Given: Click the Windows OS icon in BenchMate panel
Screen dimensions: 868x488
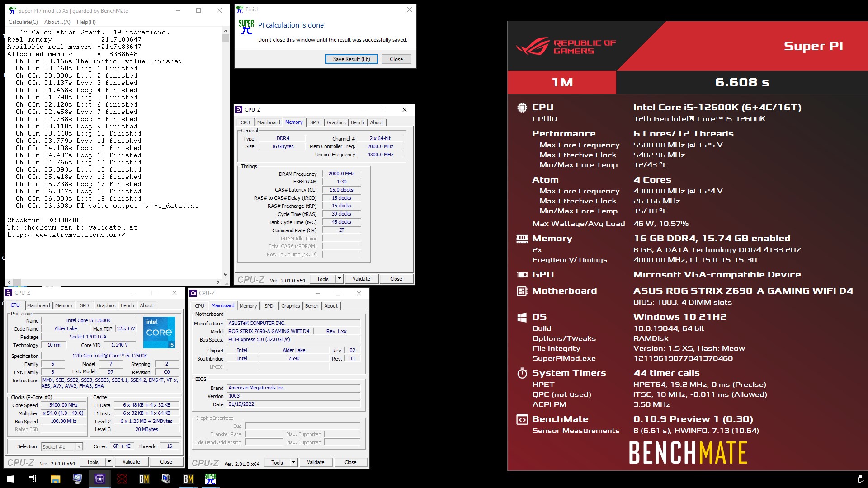Looking at the screenshot, I should coord(522,317).
